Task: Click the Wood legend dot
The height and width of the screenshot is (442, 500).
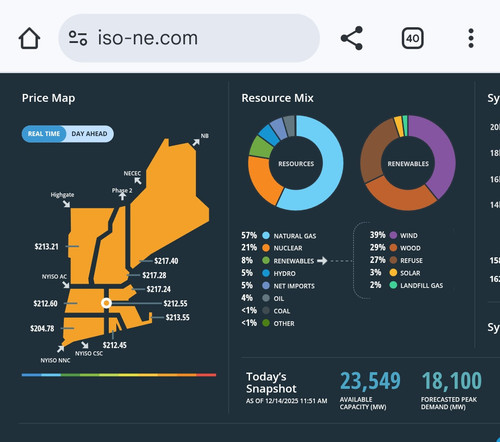Action: [393, 248]
